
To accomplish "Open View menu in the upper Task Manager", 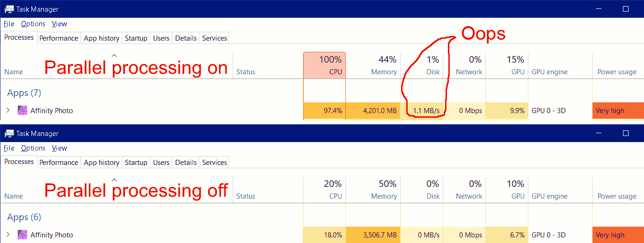I will (59, 24).
